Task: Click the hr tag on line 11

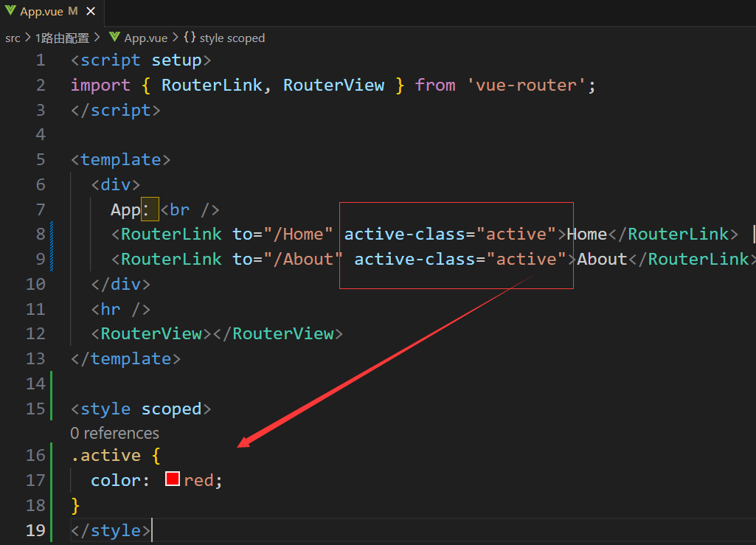Action: (x=120, y=310)
